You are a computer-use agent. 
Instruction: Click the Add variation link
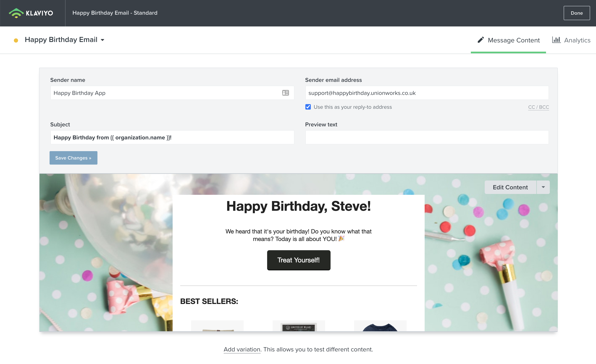click(242, 349)
